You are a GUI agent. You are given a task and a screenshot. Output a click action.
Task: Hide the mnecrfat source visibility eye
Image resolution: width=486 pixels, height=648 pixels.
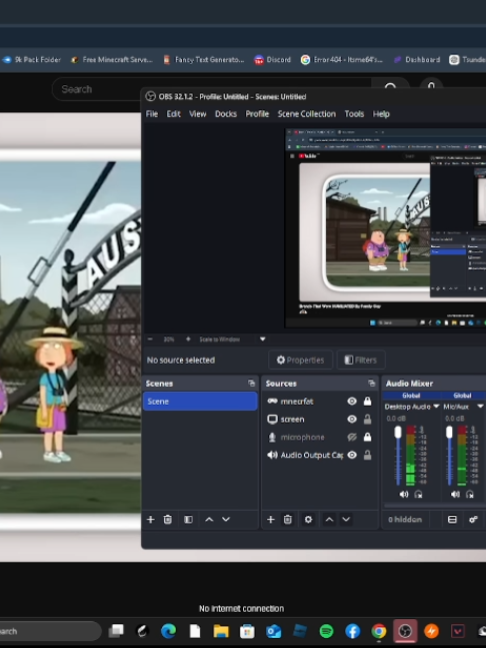tap(352, 401)
